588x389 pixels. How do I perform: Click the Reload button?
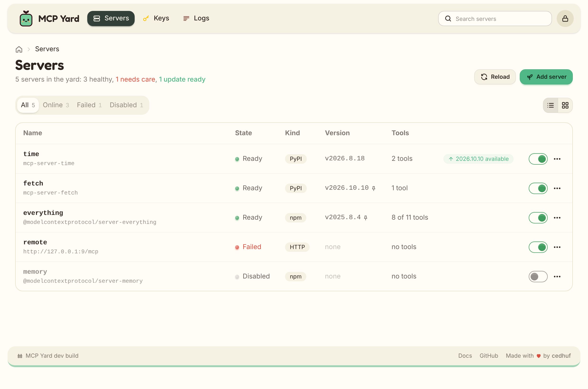coord(495,77)
